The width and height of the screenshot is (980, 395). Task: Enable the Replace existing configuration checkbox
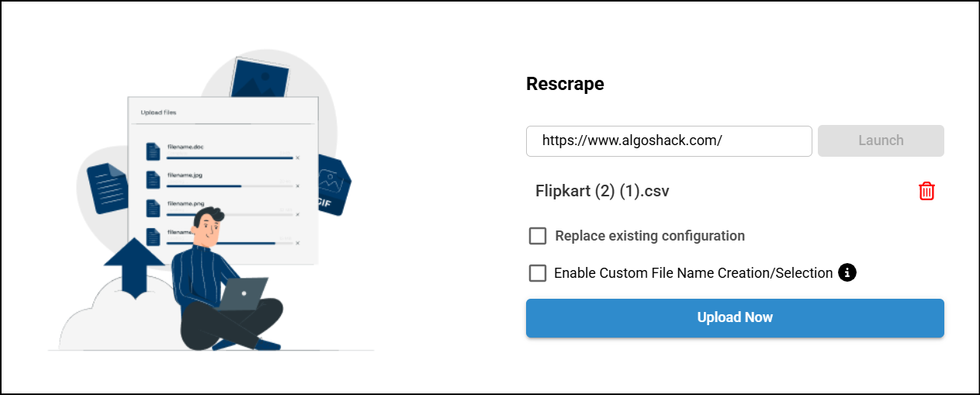tap(538, 236)
